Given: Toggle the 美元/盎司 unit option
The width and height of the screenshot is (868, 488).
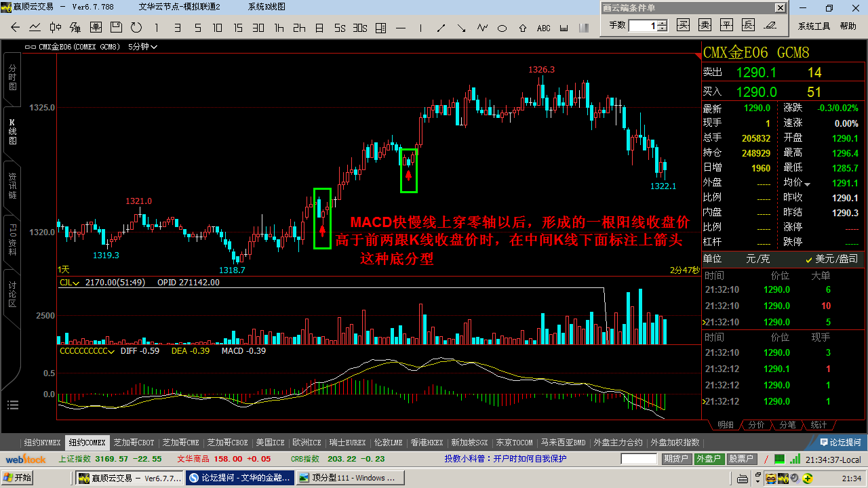Looking at the screenshot, I should click(x=831, y=259).
